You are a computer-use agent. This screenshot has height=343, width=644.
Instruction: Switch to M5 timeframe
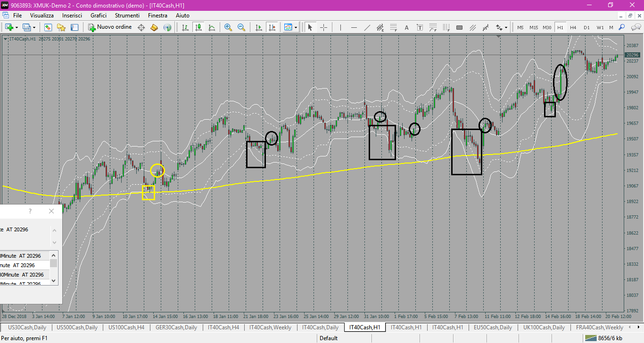click(520, 27)
